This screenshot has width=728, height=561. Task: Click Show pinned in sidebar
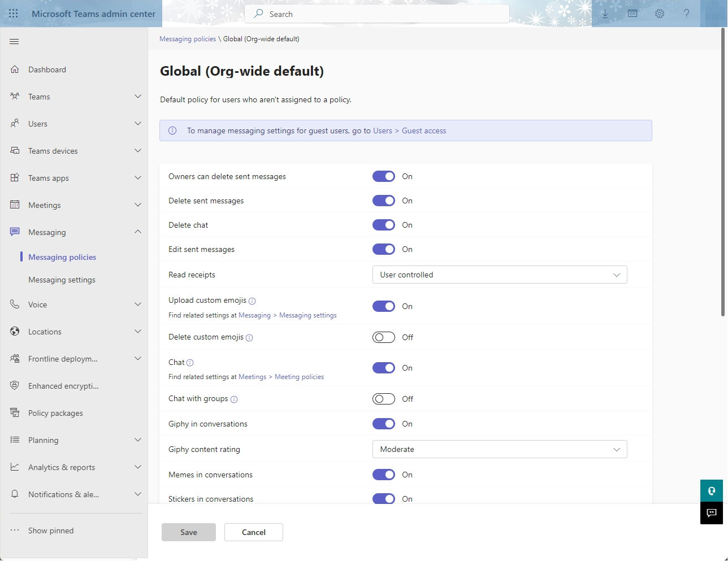(51, 530)
